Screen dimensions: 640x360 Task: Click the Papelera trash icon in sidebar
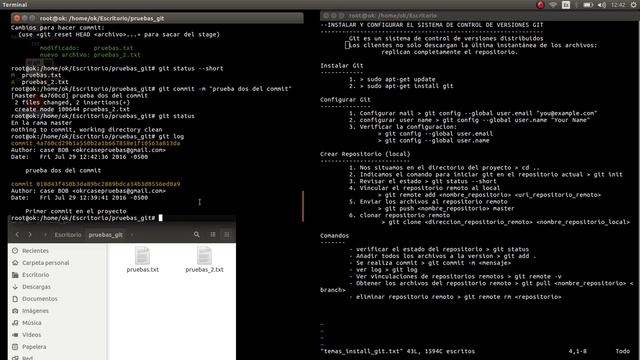click(15, 347)
